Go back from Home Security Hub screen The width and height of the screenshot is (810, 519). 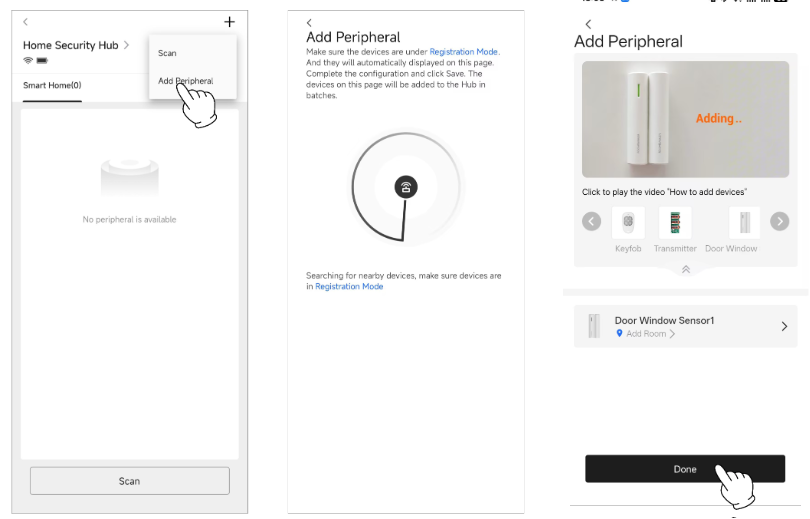coord(25,22)
